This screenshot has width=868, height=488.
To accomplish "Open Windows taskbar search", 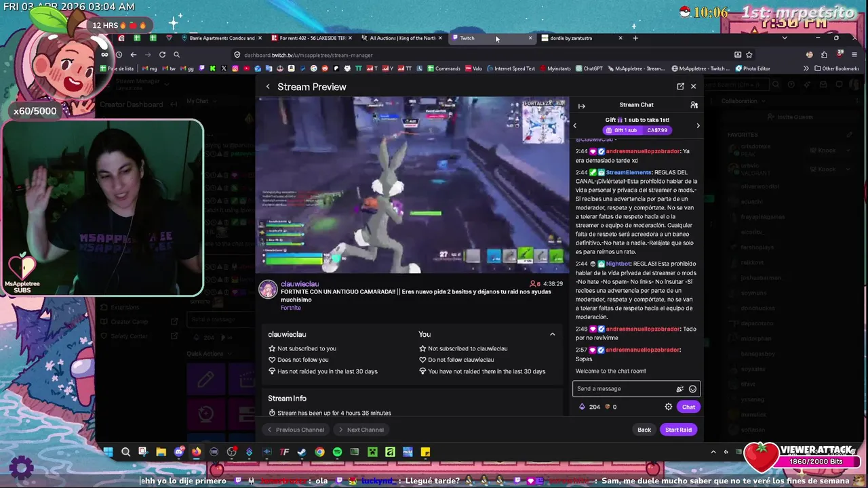I will pyautogui.click(x=125, y=452).
